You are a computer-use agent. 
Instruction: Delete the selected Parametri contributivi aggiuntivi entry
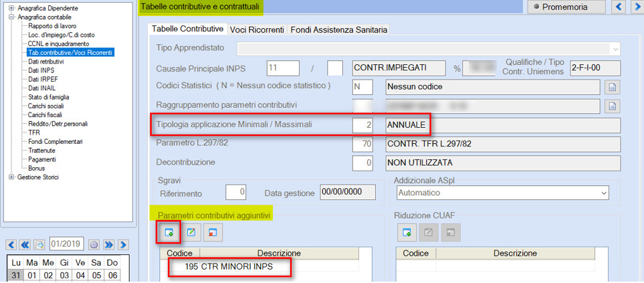click(x=213, y=232)
